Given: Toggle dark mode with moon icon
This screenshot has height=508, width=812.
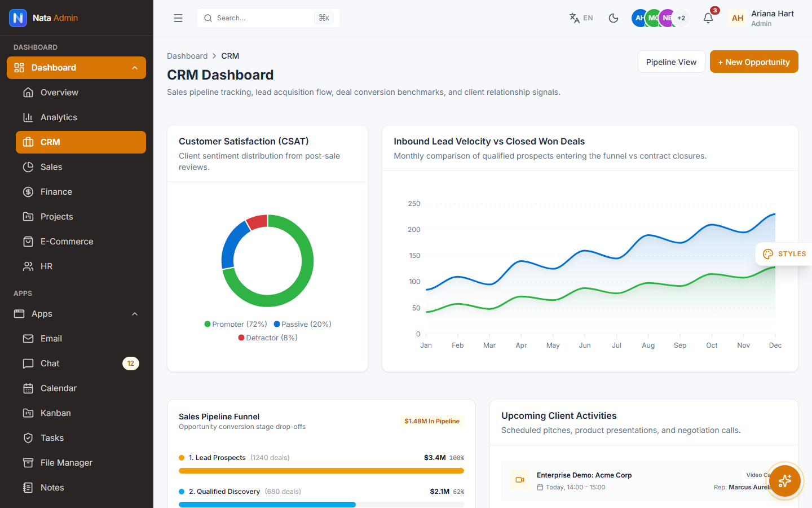Looking at the screenshot, I should 614,18.
